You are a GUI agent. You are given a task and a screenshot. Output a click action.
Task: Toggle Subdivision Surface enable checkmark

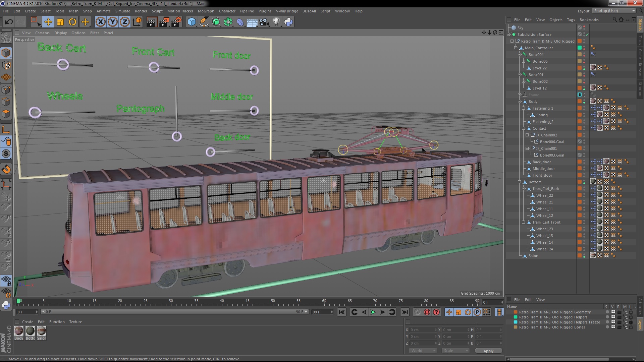click(x=587, y=35)
